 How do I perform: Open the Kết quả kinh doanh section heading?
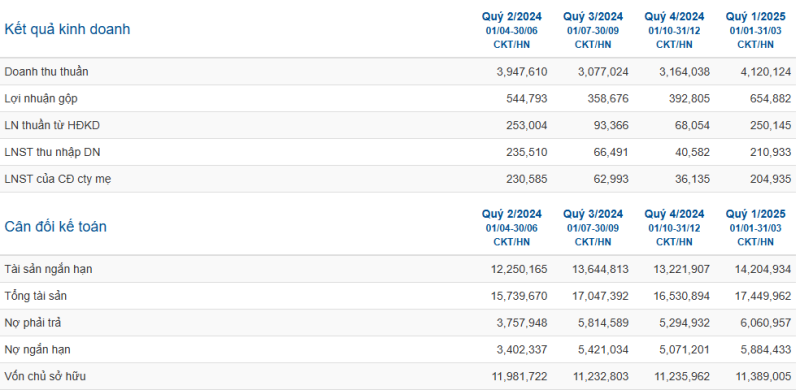click(x=67, y=30)
